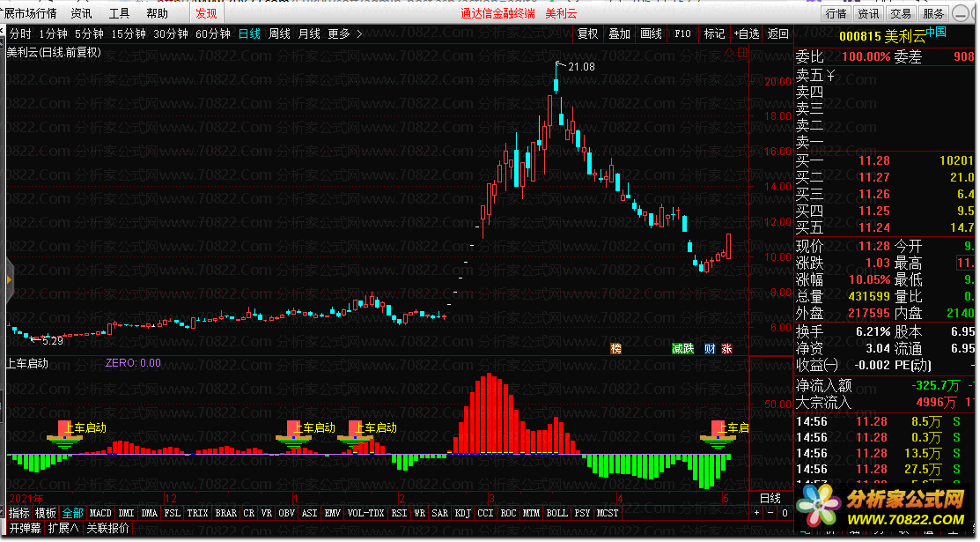Click the 开弹幕 button
Viewport: 980px width, 542px height.
pos(25,528)
